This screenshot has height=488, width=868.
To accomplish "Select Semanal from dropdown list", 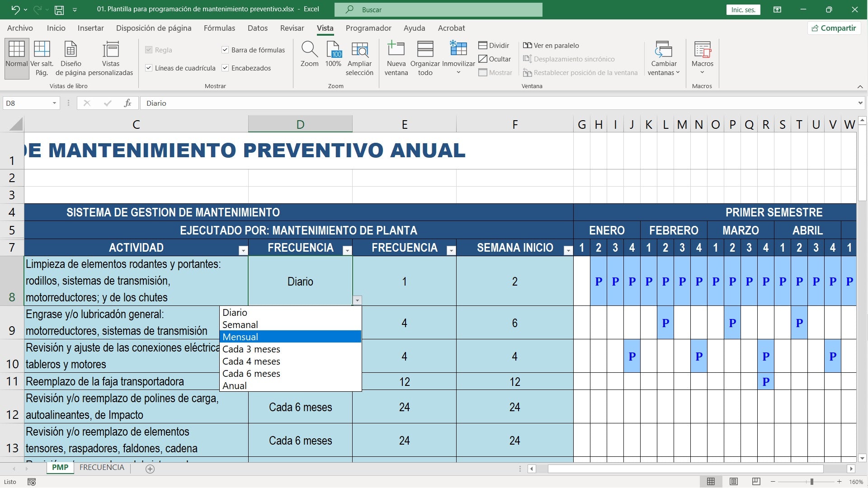I will [x=290, y=324].
